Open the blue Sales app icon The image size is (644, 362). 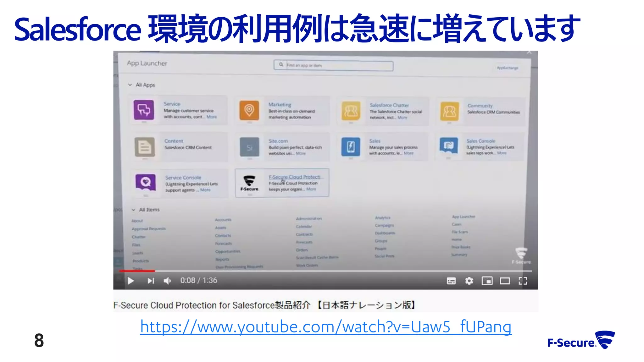pos(351,146)
